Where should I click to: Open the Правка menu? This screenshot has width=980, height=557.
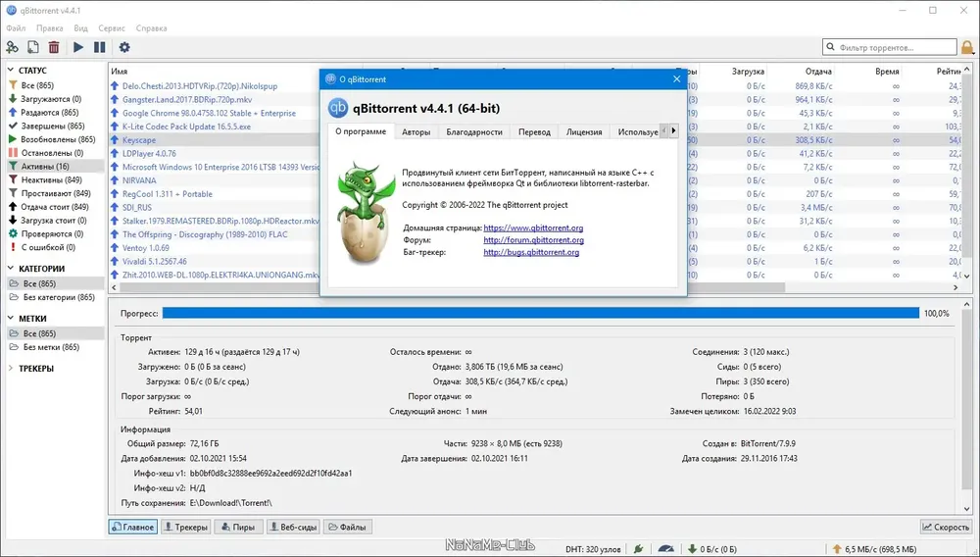(49, 28)
